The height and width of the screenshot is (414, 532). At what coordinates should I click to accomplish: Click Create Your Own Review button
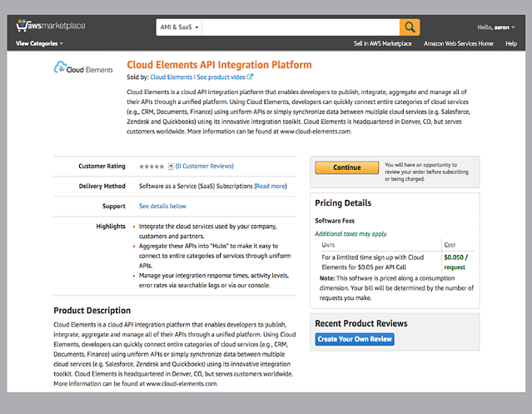(x=355, y=339)
